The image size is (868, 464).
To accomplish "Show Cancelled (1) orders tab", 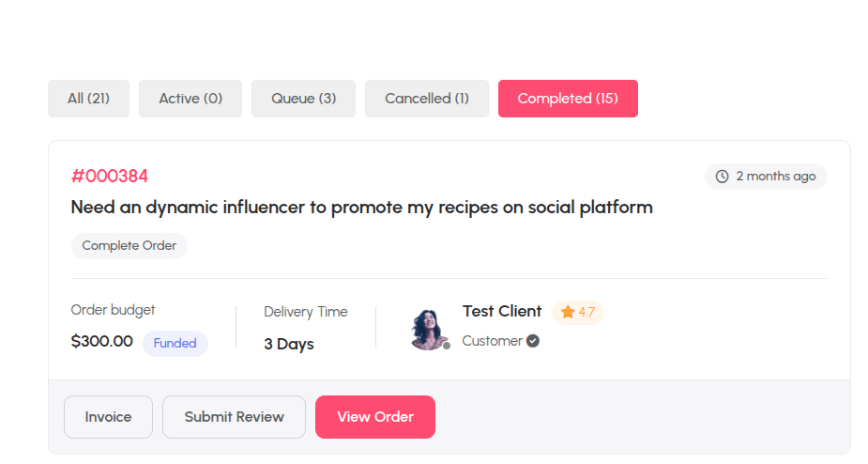I will (427, 99).
